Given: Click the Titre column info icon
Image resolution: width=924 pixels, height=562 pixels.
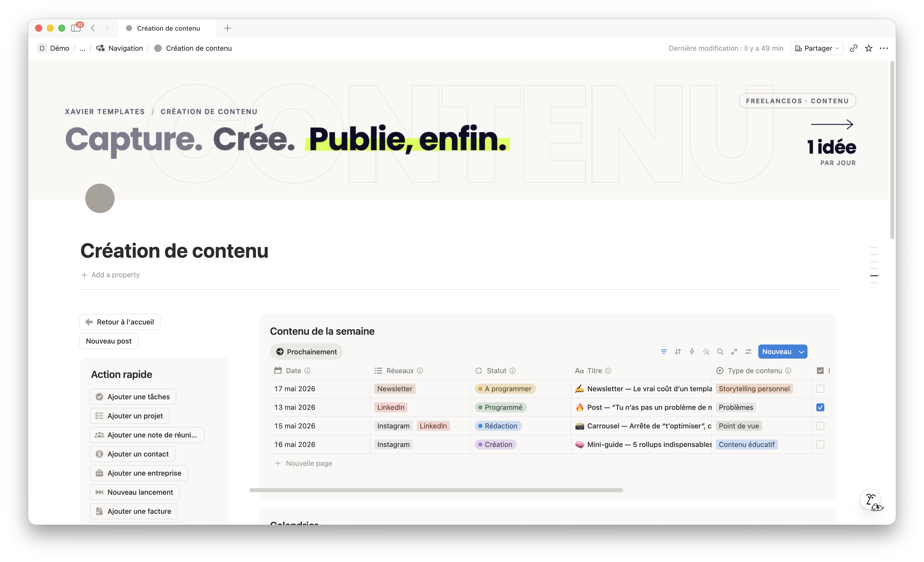Looking at the screenshot, I should [x=608, y=371].
